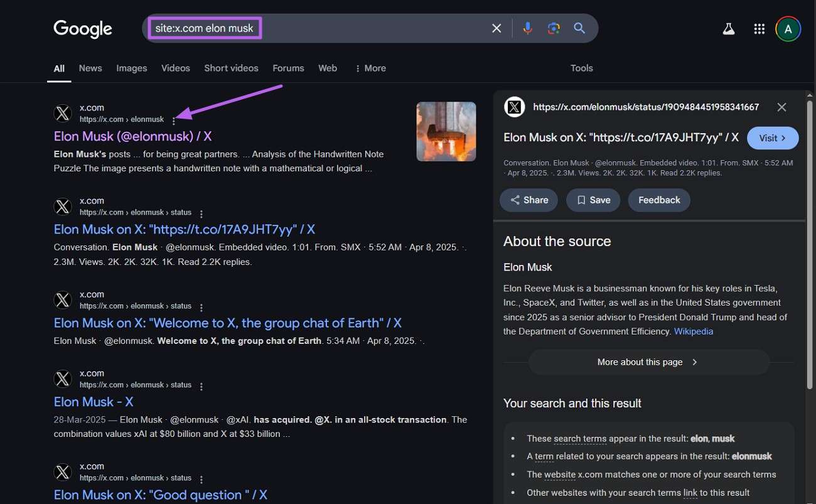816x504 pixels.
Task: Save this result with Save button
Action: coord(593,200)
